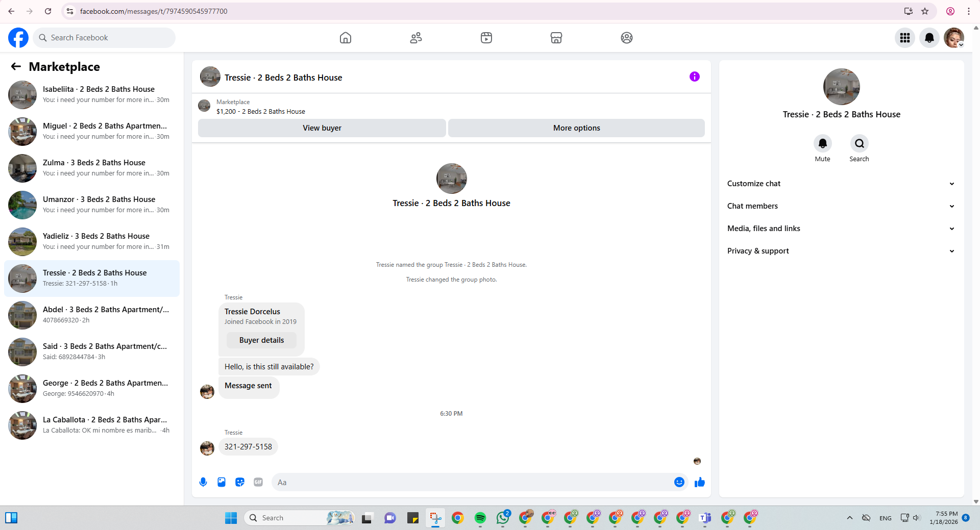The width and height of the screenshot is (980, 530).
Task: Open Abdel 3 Beds 2 Baths Apartment chat
Action: click(x=92, y=315)
